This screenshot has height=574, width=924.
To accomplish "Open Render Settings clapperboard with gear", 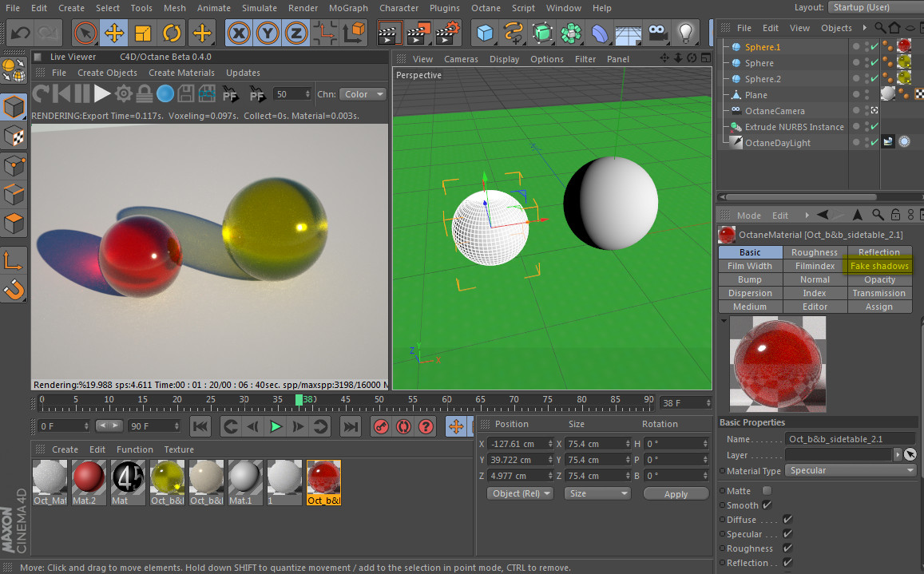I will [x=447, y=33].
